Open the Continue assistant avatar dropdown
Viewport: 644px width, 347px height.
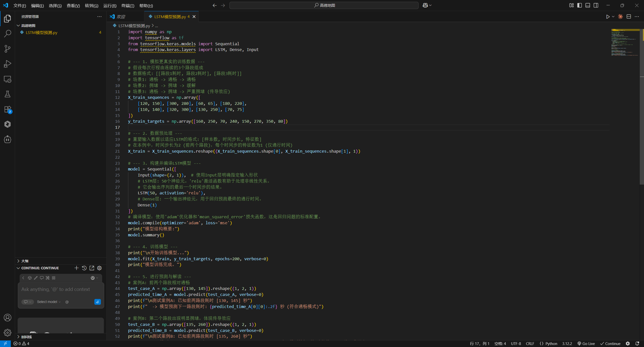click(x=94, y=278)
